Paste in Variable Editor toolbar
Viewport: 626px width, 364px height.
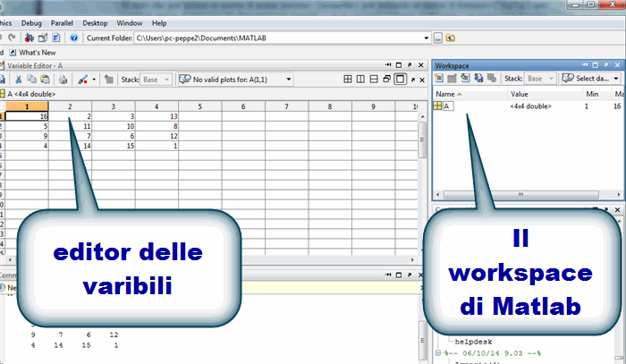pyautogui.click(x=45, y=80)
